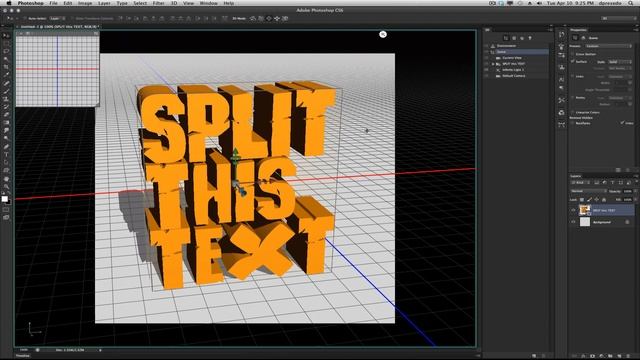Toggle the Surface checkbox
This screenshot has height=360, width=640.
572,62
